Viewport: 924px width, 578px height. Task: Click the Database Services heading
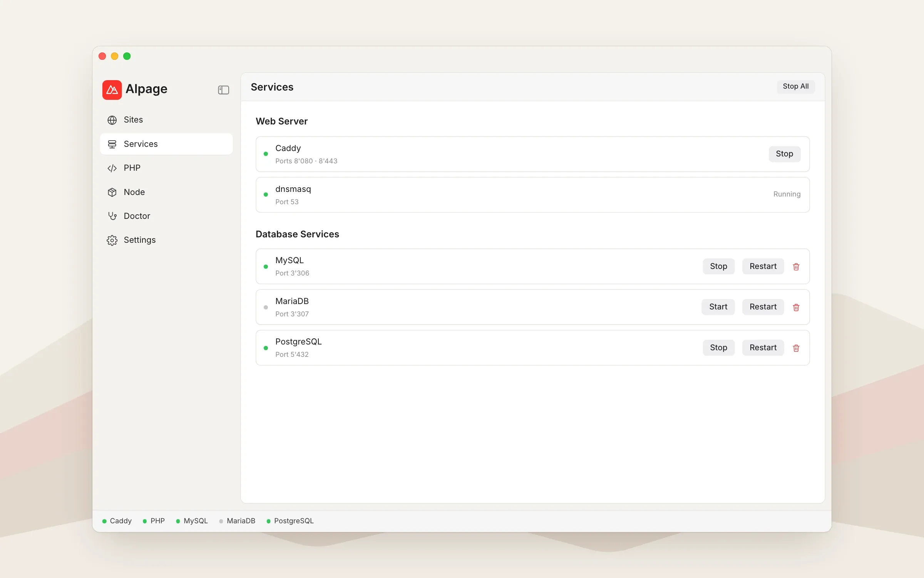297,234
